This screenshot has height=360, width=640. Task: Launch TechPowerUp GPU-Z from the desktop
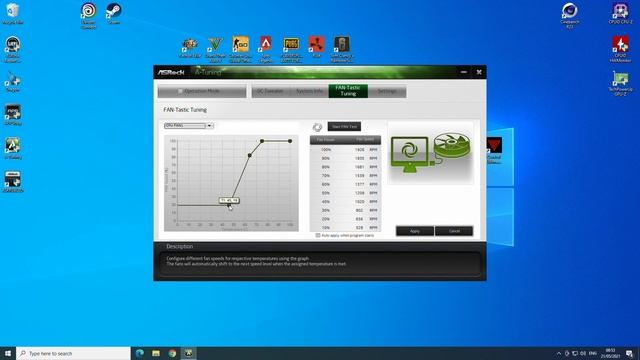click(x=620, y=83)
